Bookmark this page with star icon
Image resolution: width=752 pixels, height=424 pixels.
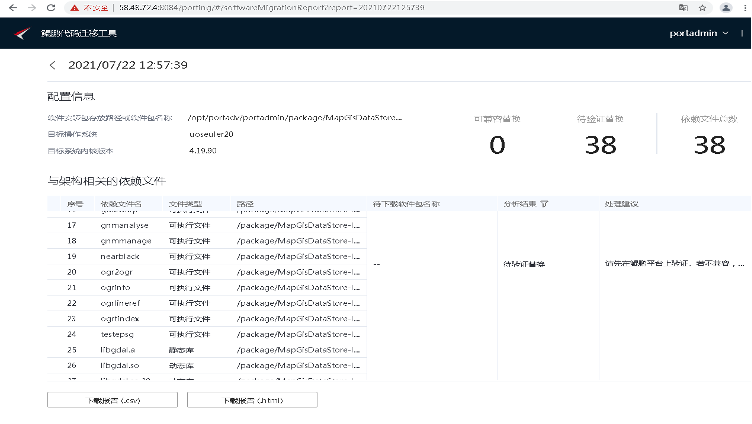703,8
